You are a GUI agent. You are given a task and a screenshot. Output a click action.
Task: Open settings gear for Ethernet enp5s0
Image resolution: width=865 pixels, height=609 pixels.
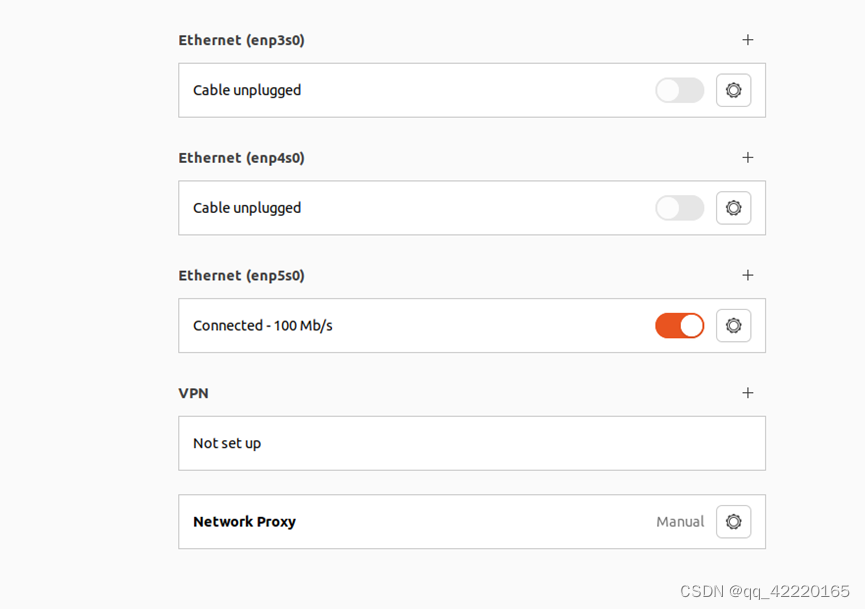coord(733,325)
